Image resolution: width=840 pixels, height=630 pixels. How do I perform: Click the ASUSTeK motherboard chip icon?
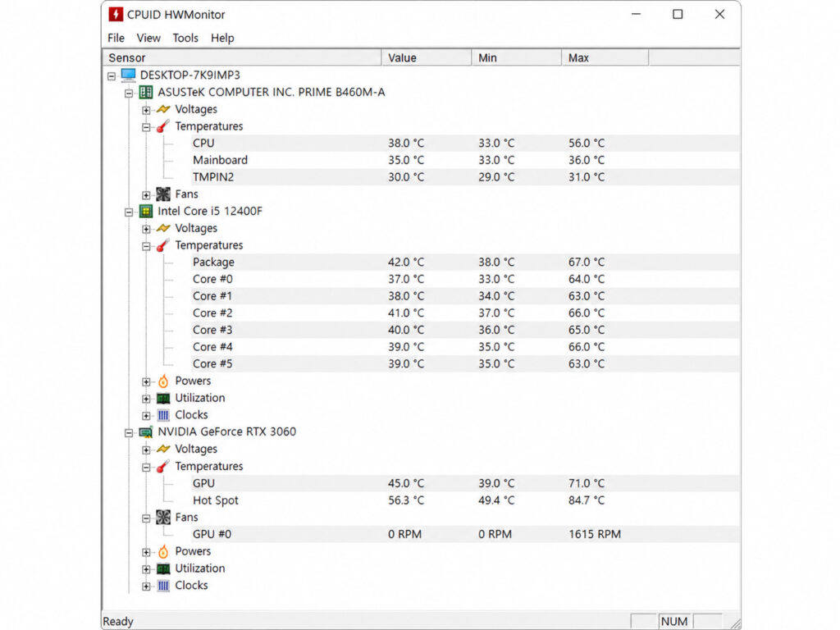click(146, 92)
